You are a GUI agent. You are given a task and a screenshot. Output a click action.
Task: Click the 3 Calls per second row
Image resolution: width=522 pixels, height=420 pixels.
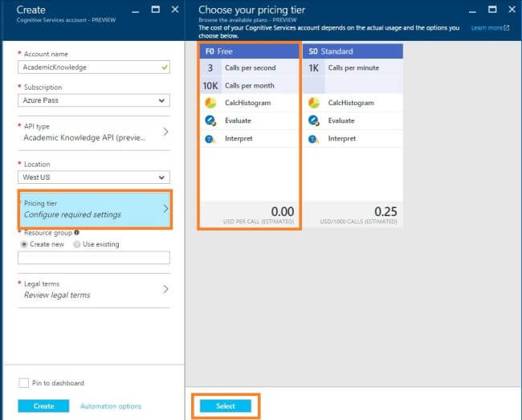249,68
